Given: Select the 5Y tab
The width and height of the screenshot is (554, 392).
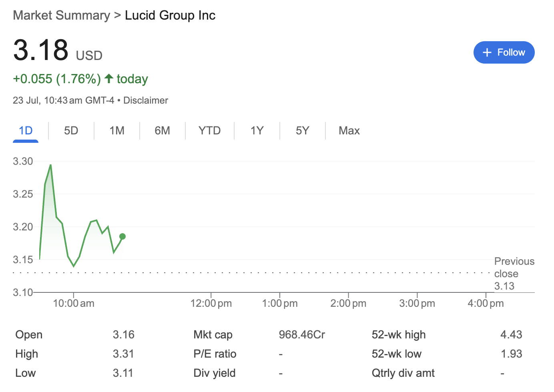Looking at the screenshot, I should pyautogui.click(x=303, y=131).
